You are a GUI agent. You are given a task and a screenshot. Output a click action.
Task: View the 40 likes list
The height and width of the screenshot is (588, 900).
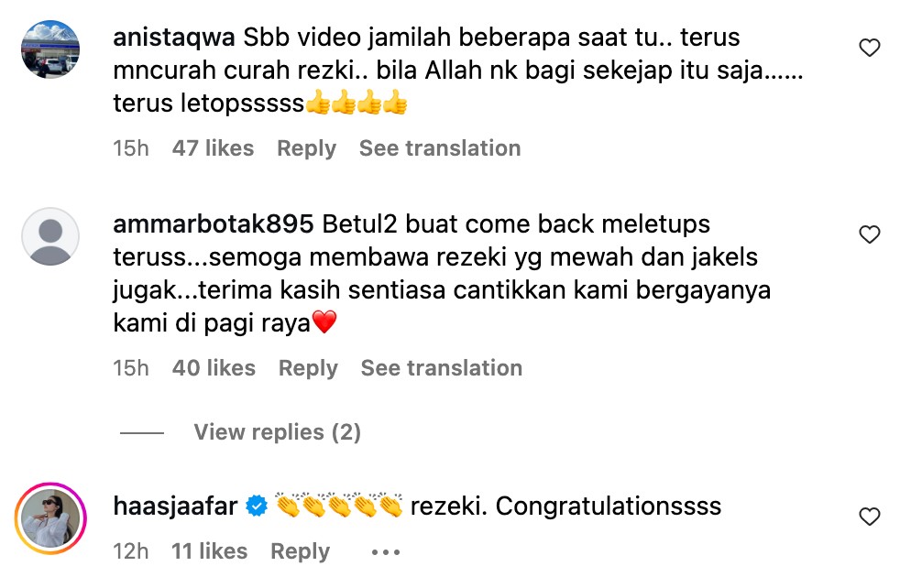coord(214,367)
